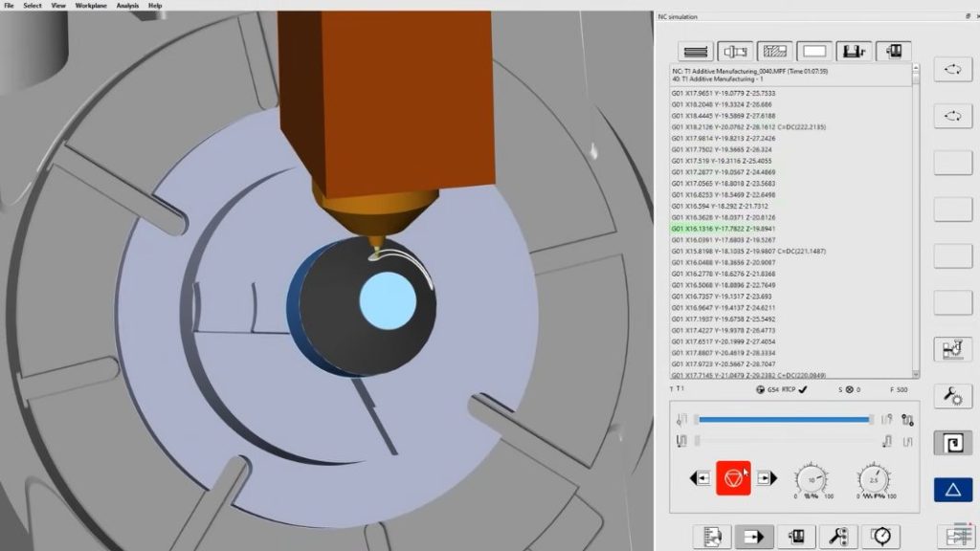Toggle the spiral toolpath mode button
This screenshot has height=551, width=980.
(952, 443)
